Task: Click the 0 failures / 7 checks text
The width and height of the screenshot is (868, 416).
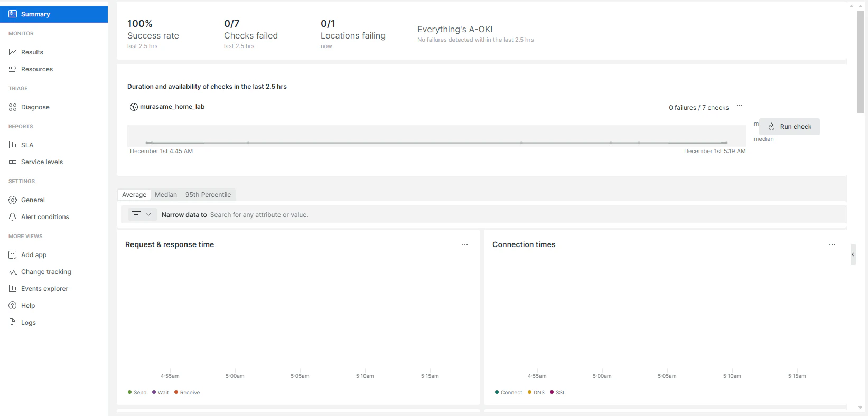Action: [698, 108]
